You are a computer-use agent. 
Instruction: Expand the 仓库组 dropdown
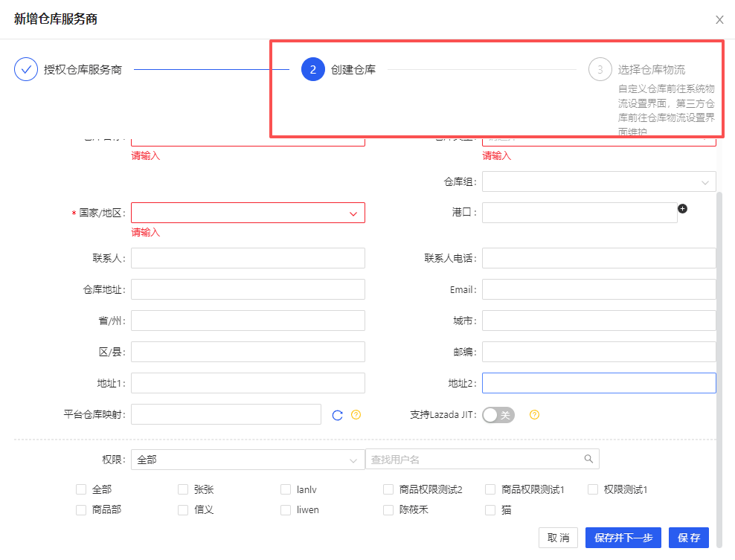599,181
